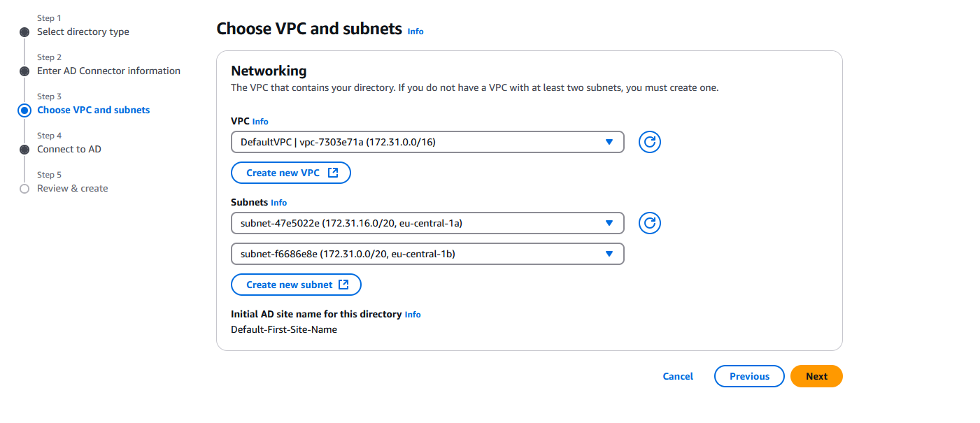Click the Step 5 circle indicator
Screen dimensions: 980x423
pos(24,189)
